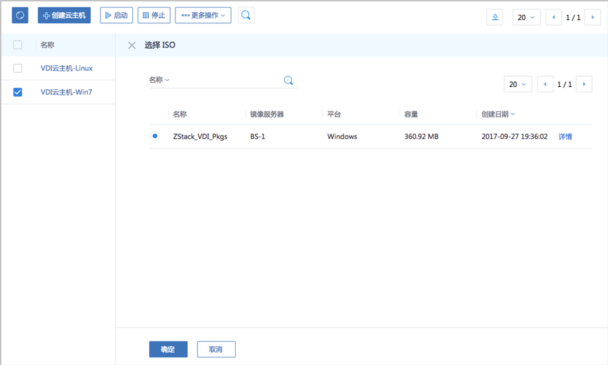Toggle the select-all checkbox in header
This screenshot has height=365, width=608.
click(x=17, y=45)
